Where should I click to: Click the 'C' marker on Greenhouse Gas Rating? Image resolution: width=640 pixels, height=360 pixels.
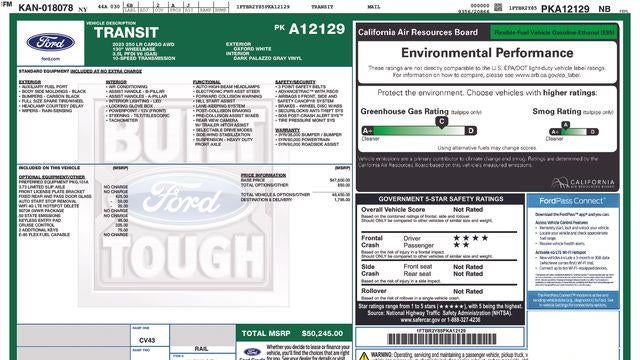click(x=441, y=122)
